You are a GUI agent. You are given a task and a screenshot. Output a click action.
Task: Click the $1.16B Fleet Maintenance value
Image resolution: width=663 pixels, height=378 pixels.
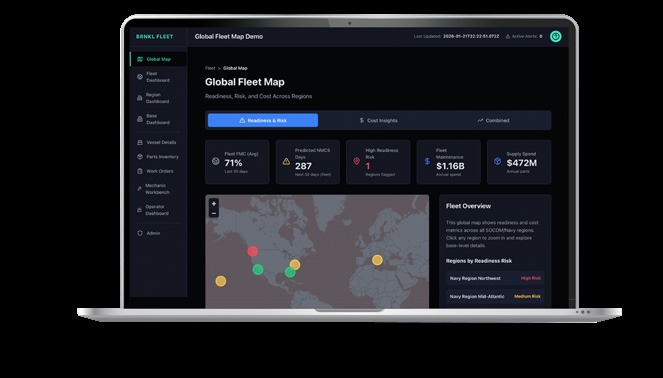tap(450, 167)
